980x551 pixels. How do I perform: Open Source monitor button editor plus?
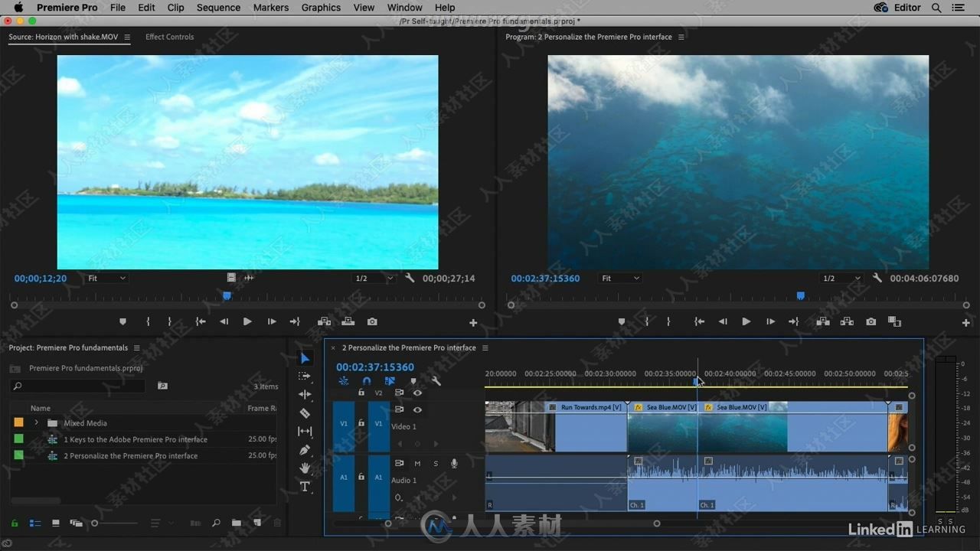[473, 323]
